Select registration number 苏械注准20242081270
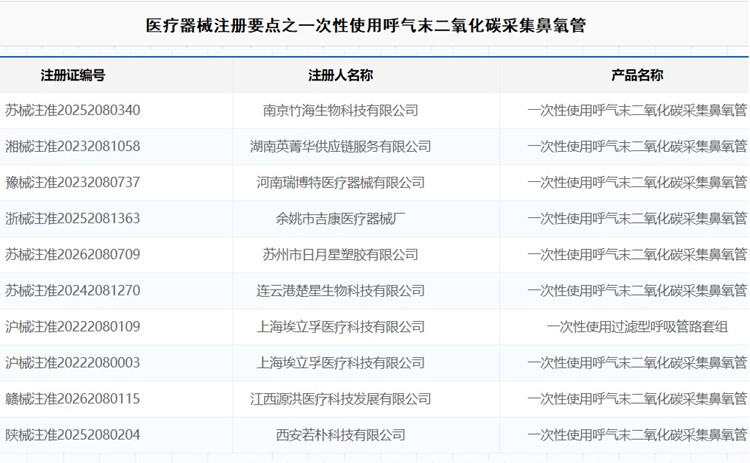This screenshot has height=463, width=750. (x=73, y=290)
